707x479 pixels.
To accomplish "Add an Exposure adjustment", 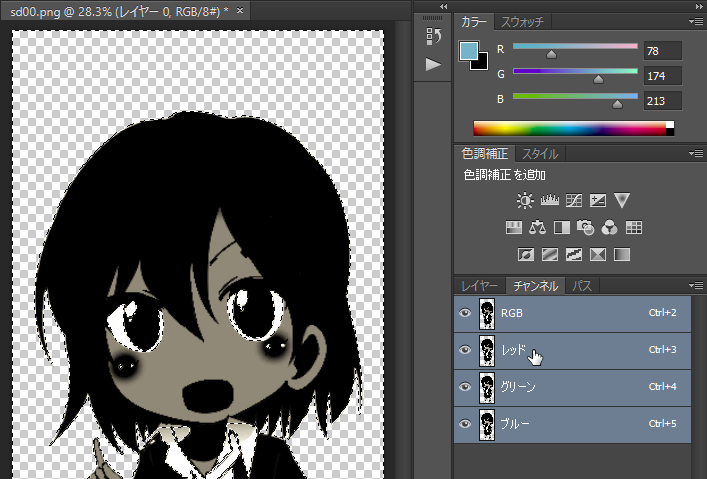I will click(x=598, y=200).
